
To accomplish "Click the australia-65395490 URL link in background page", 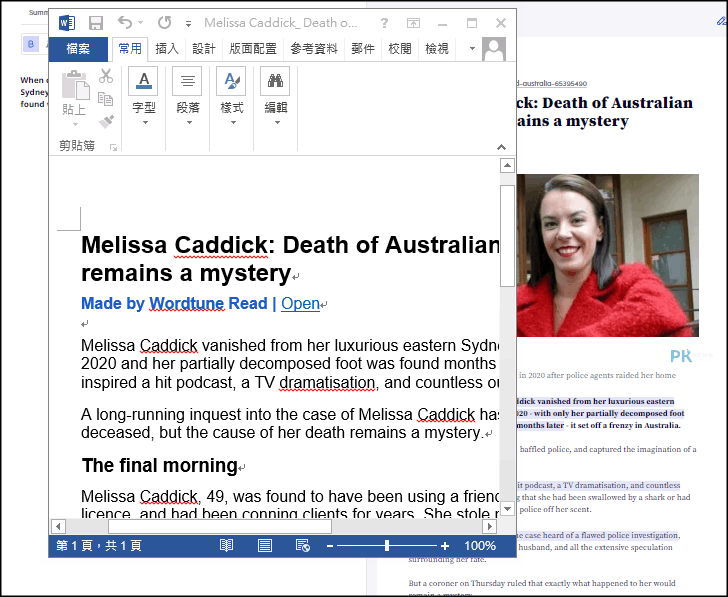I will point(552,84).
